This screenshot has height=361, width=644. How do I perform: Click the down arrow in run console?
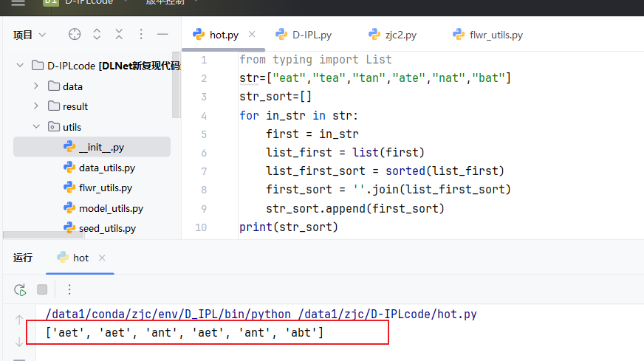(x=19, y=342)
